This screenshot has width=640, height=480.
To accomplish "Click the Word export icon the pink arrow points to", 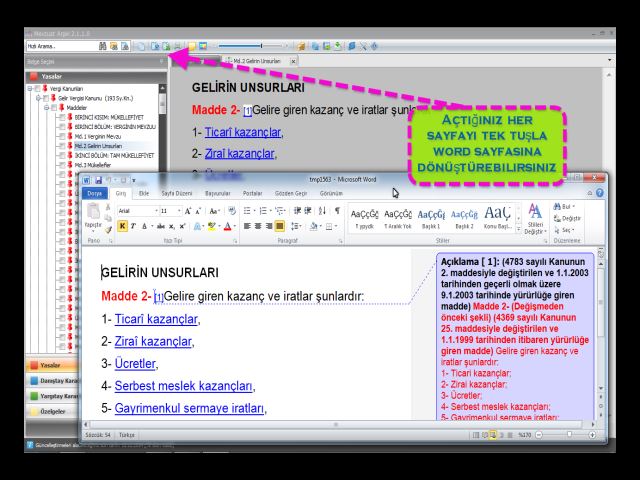I will tap(166, 46).
